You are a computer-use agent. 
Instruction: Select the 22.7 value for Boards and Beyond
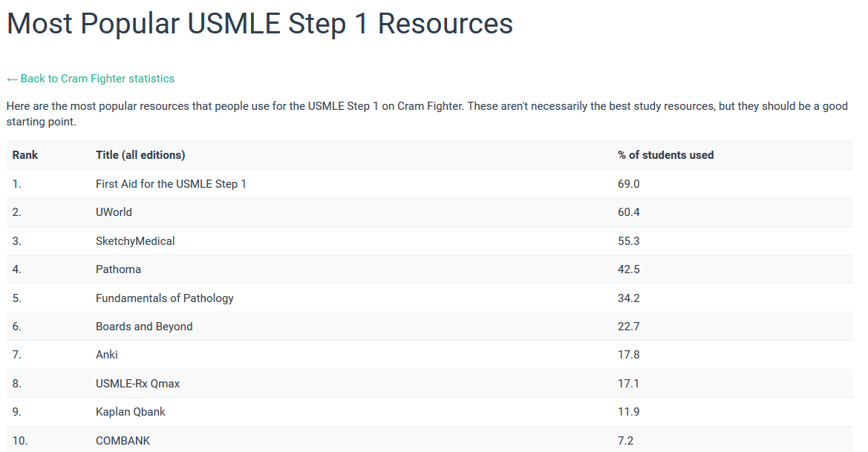(629, 327)
